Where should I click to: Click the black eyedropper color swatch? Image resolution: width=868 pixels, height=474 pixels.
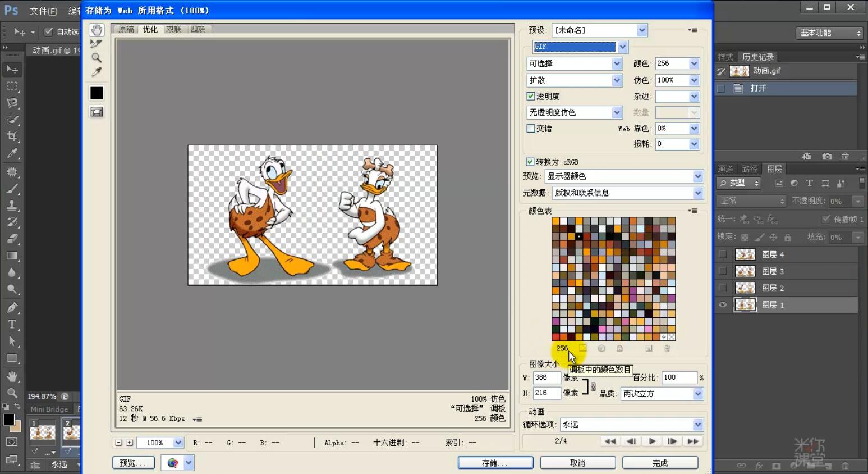point(97,93)
